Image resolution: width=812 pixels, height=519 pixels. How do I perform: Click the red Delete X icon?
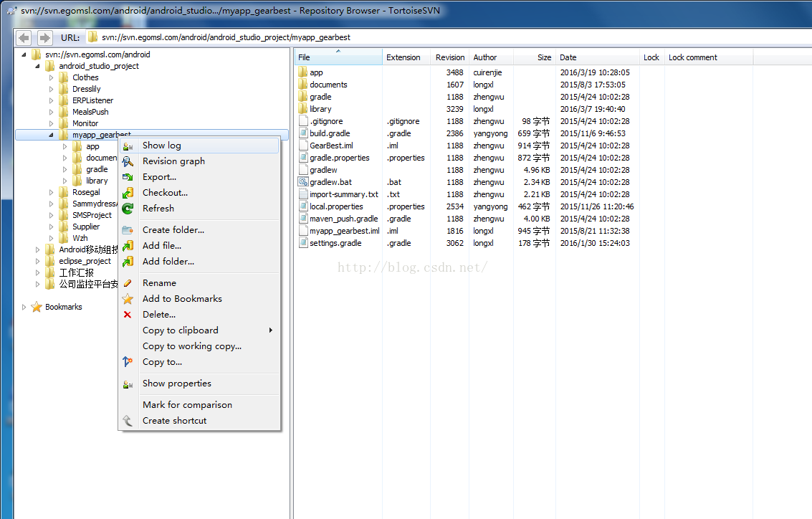tap(128, 315)
